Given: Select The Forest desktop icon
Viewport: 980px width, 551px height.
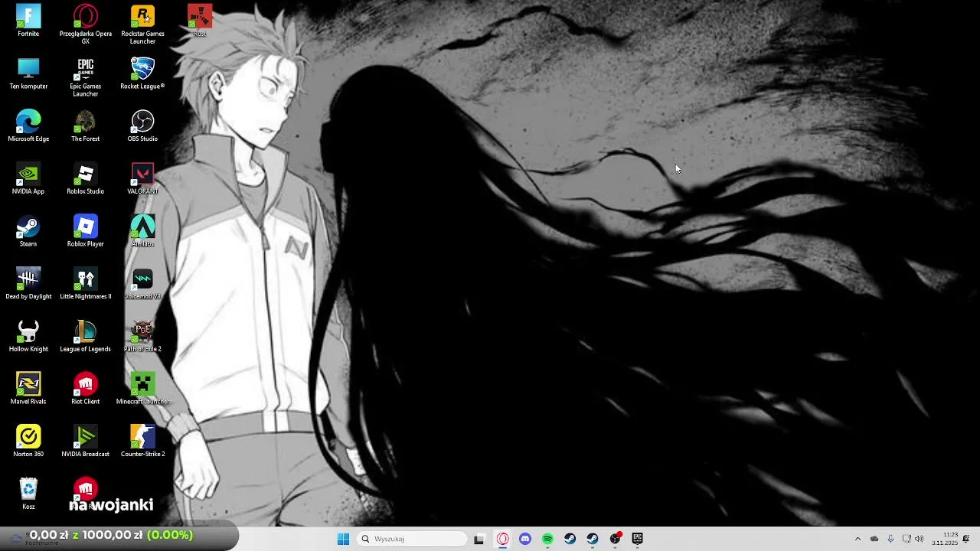Looking at the screenshot, I should pyautogui.click(x=85, y=126).
